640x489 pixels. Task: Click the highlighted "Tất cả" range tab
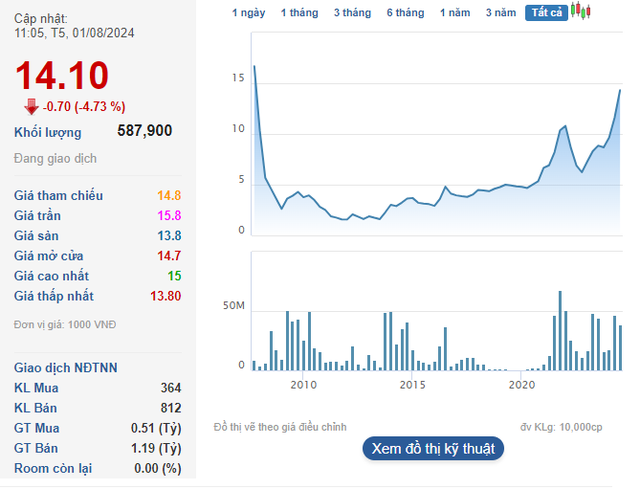coord(546,13)
